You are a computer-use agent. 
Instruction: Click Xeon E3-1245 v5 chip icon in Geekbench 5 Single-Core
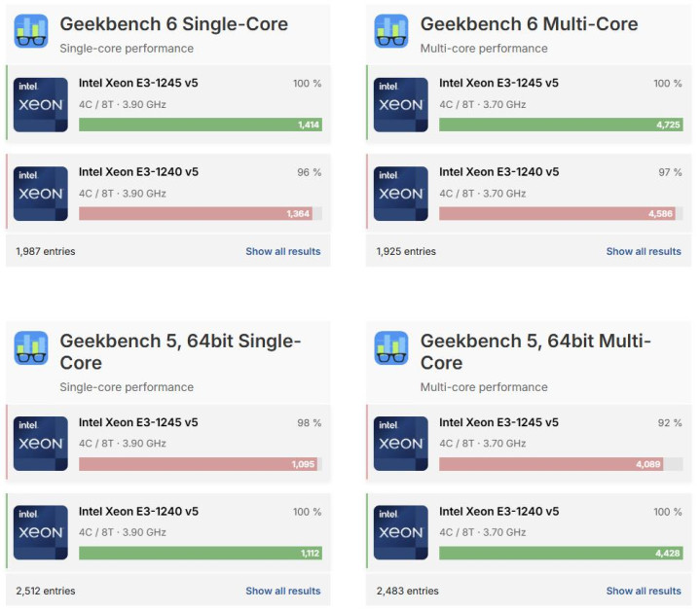coord(41,444)
